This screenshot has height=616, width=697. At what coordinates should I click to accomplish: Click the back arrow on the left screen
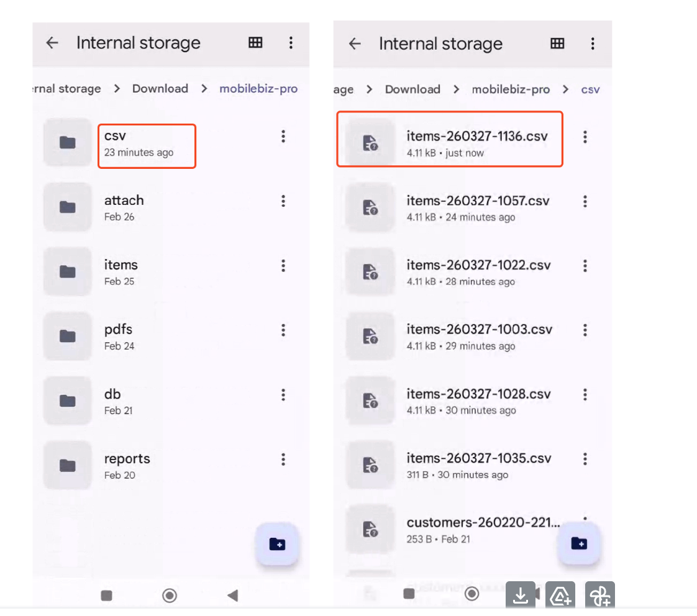click(x=52, y=43)
